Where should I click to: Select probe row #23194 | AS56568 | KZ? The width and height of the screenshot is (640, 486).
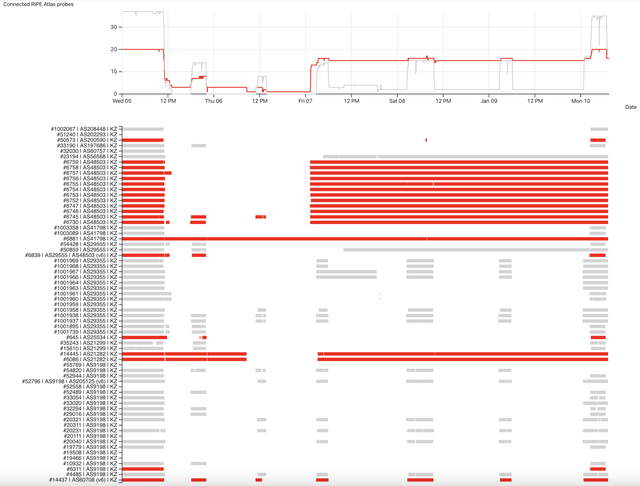pos(88,156)
